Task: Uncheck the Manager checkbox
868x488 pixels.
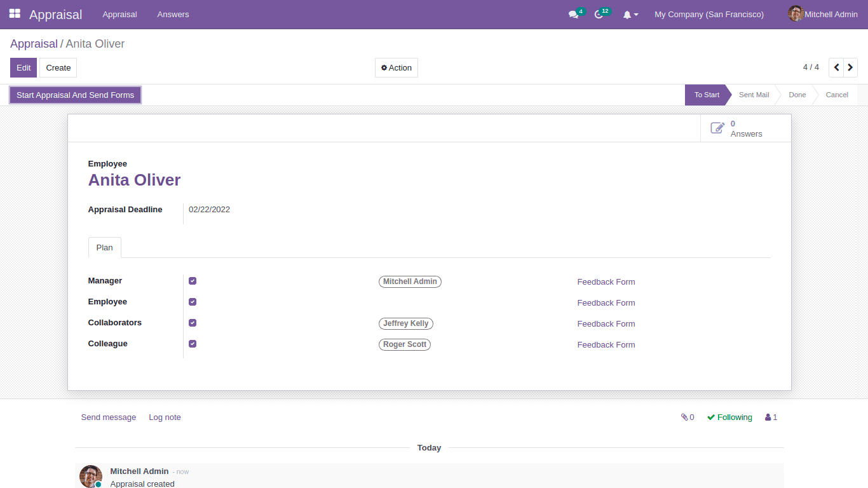Action: click(x=193, y=280)
